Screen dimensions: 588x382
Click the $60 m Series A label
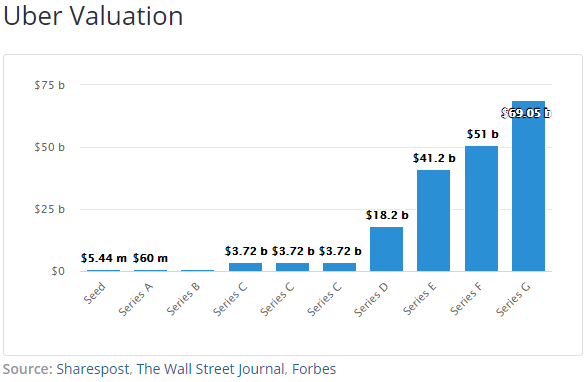pos(150,258)
